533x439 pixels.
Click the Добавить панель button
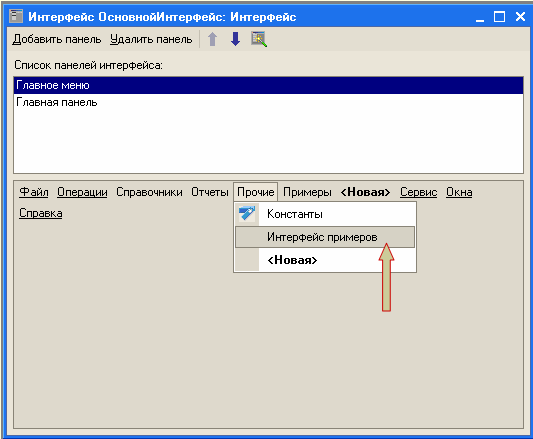click(x=57, y=39)
